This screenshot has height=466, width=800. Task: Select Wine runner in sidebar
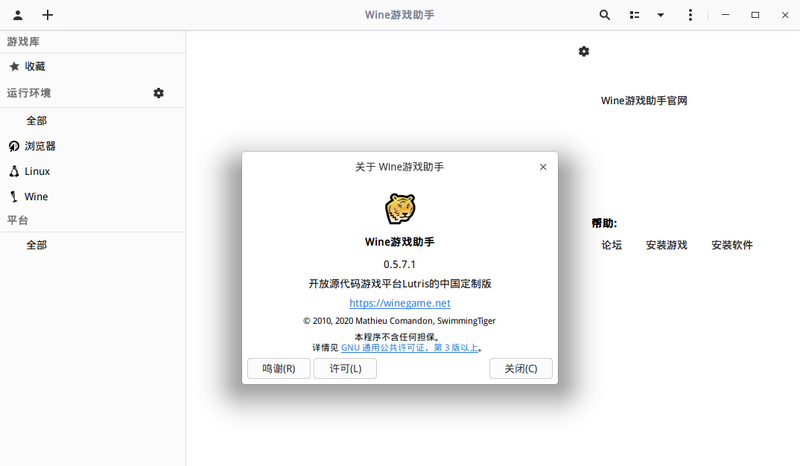tap(36, 197)
